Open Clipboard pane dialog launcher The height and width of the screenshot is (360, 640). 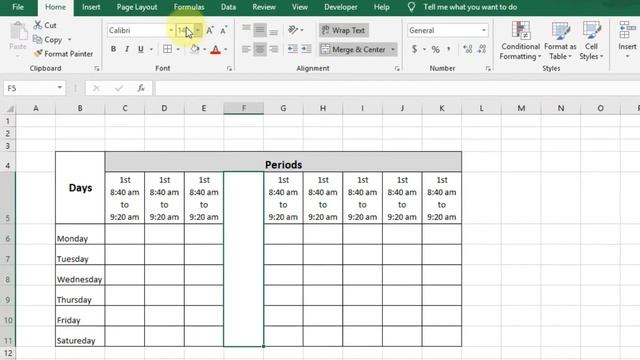point(97,69)
